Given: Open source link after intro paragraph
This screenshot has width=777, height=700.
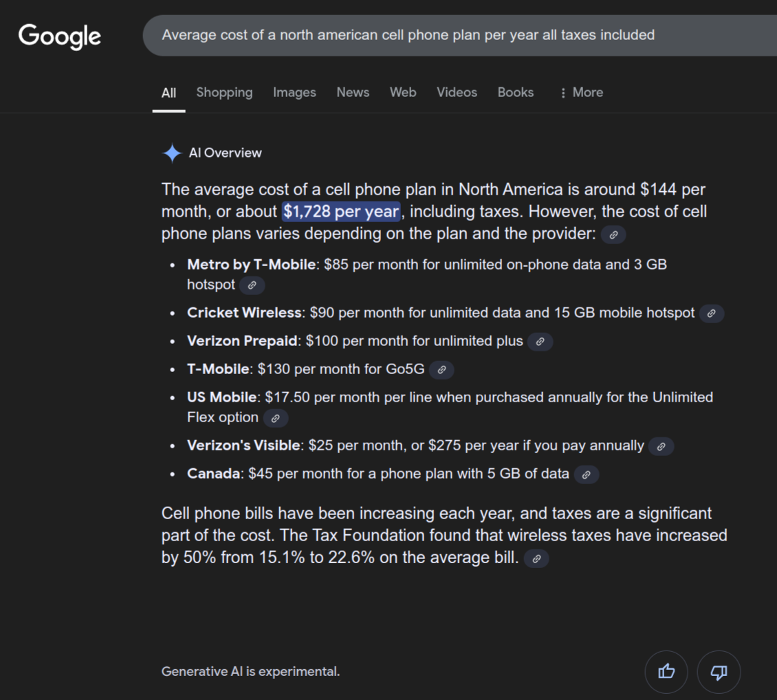Looking at the screenshot, I should pos(613,234).
